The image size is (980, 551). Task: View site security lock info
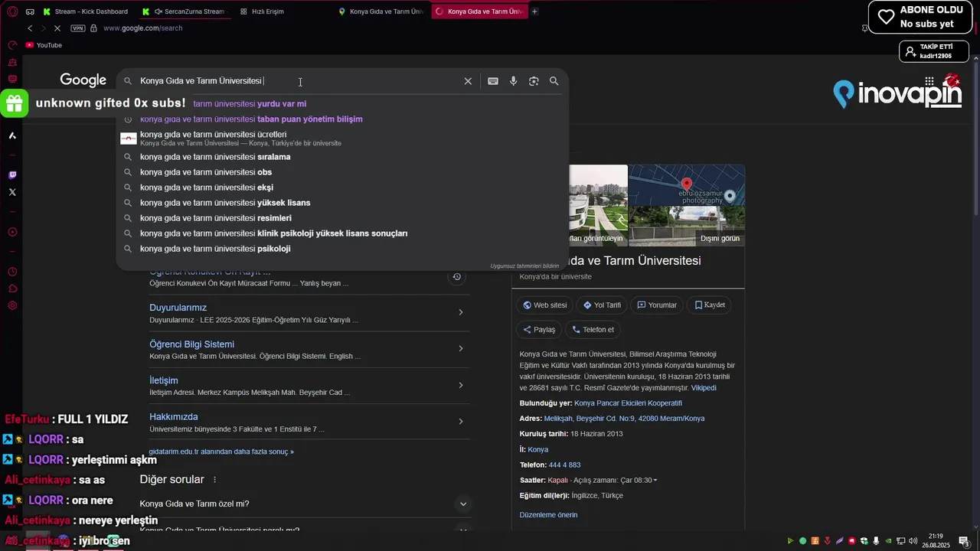93,28
